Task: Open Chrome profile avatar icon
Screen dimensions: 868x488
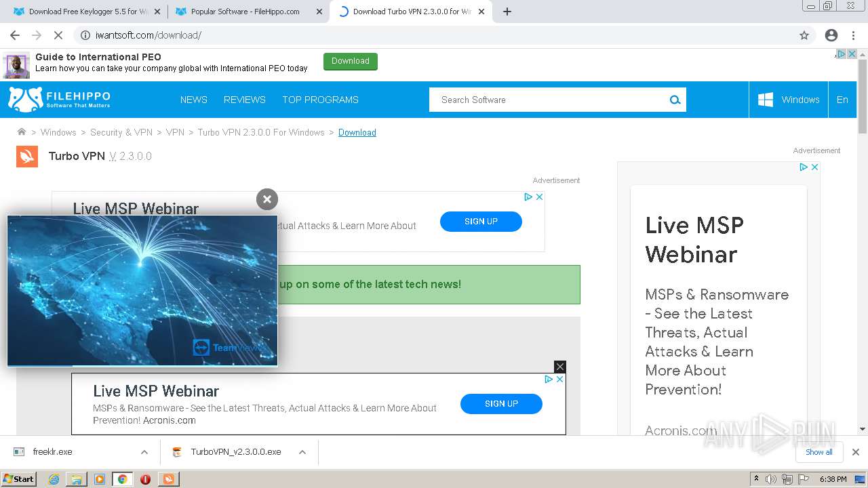Action: click(x=831, y=35)
